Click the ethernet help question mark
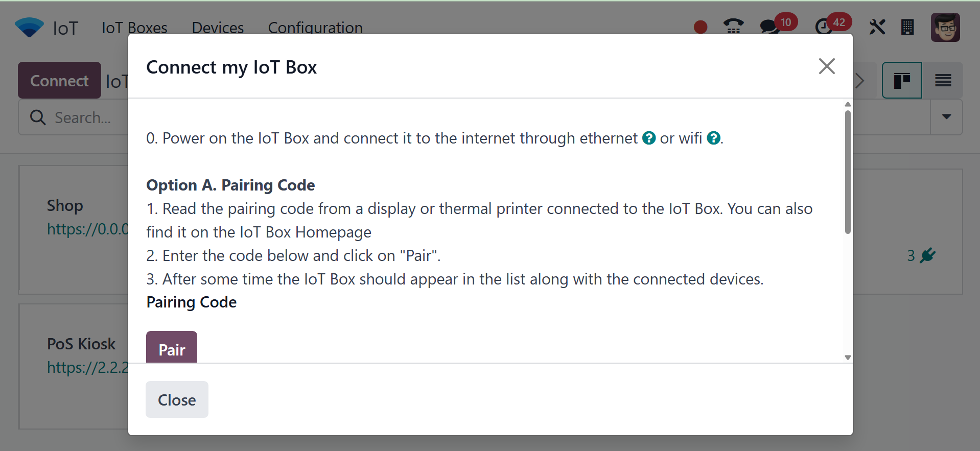 click(x=649, y=138)
